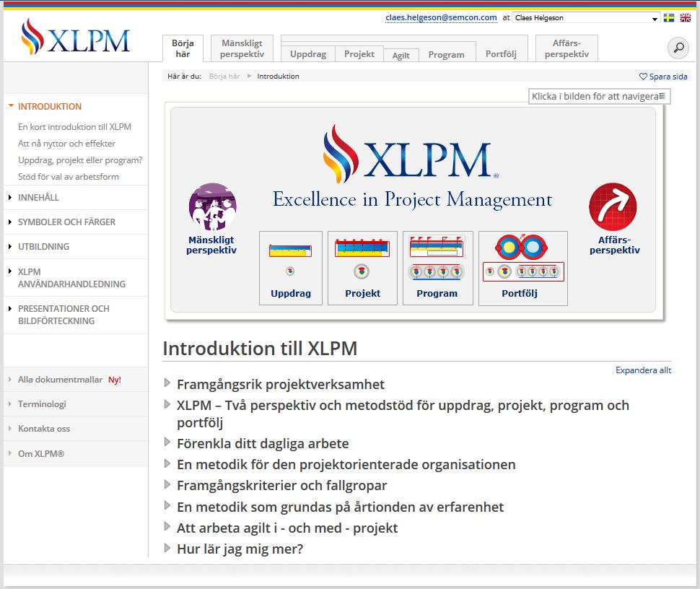Select the Portfölj diagram tile
The image size is (700, 589).
click(x=523, y=268)
